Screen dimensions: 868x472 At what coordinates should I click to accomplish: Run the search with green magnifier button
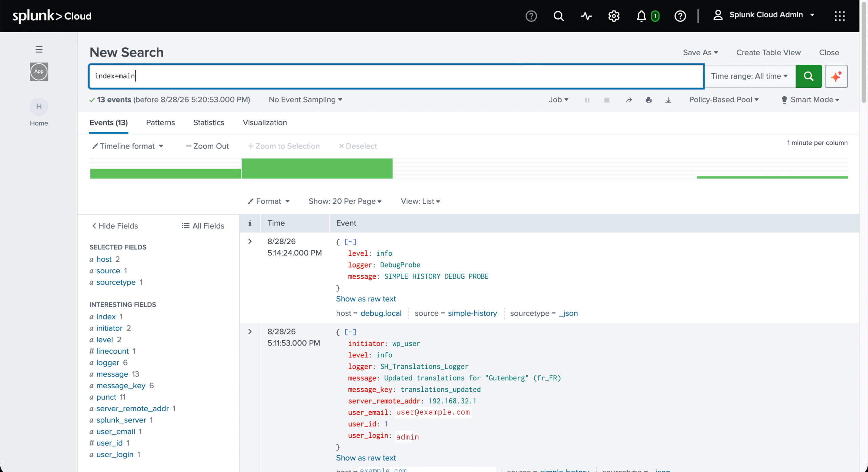(809, 76)
